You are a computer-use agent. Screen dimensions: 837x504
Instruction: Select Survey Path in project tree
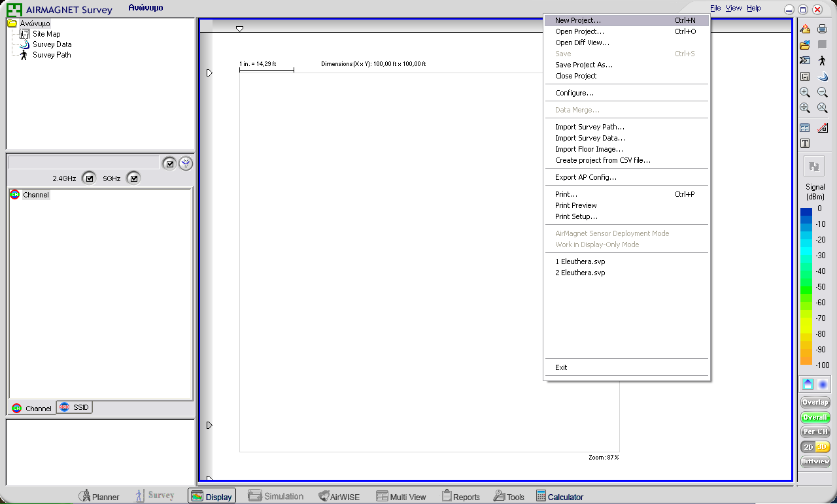52,55
